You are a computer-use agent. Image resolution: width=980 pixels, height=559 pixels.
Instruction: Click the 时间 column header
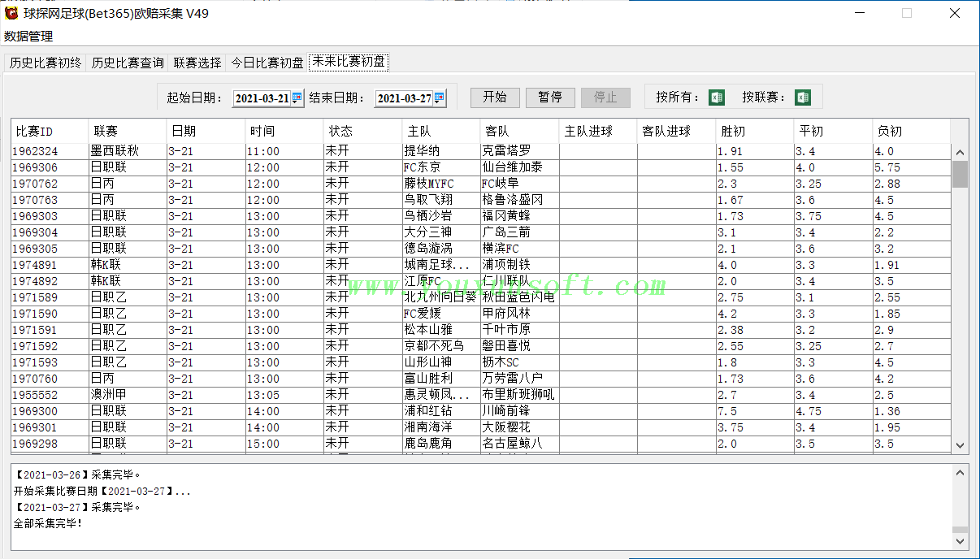284,131
